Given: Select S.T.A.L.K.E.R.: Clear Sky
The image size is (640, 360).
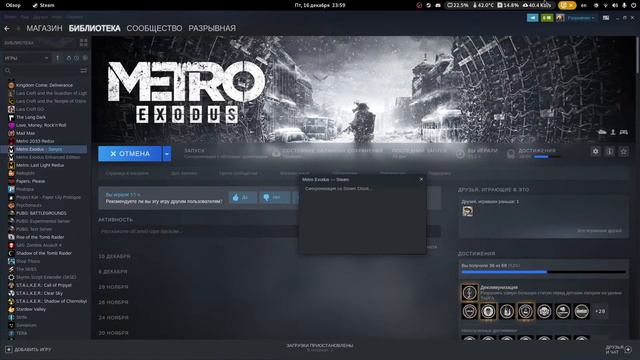Looking at the screenshot, I should click(39, 293).
